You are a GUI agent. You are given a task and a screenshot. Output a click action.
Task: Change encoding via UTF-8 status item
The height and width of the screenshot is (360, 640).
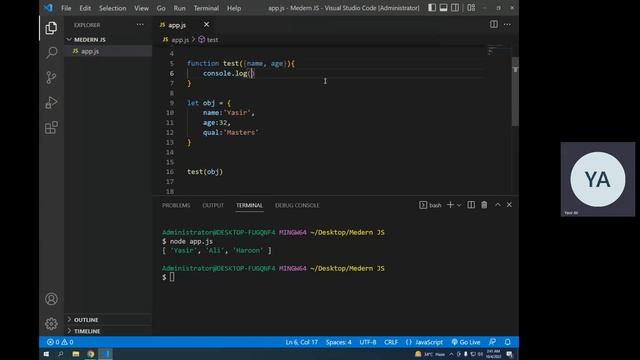tap(368, 342)
